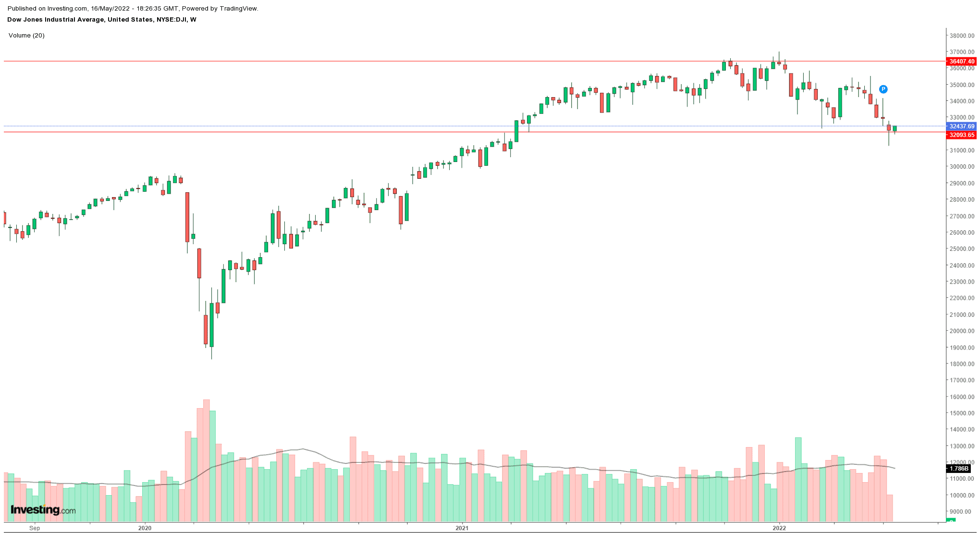Click the 22000.00 price axis value
Screen dimensions: 980x535
[x=962, y=298]
